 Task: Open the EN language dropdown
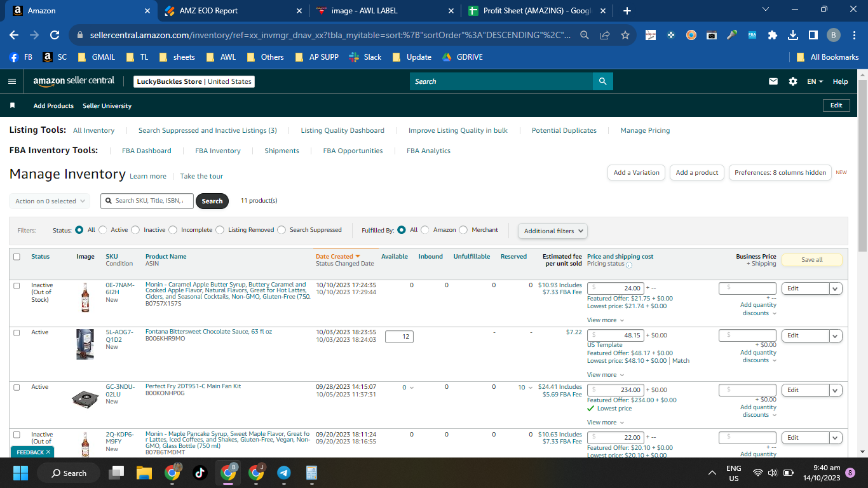click(x=815, y=81)
